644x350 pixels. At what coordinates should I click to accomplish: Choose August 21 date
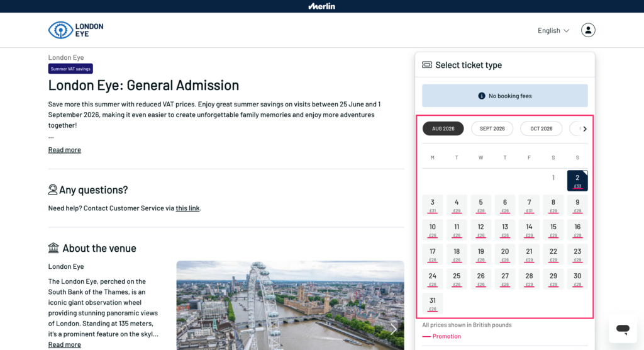[529, 254]
